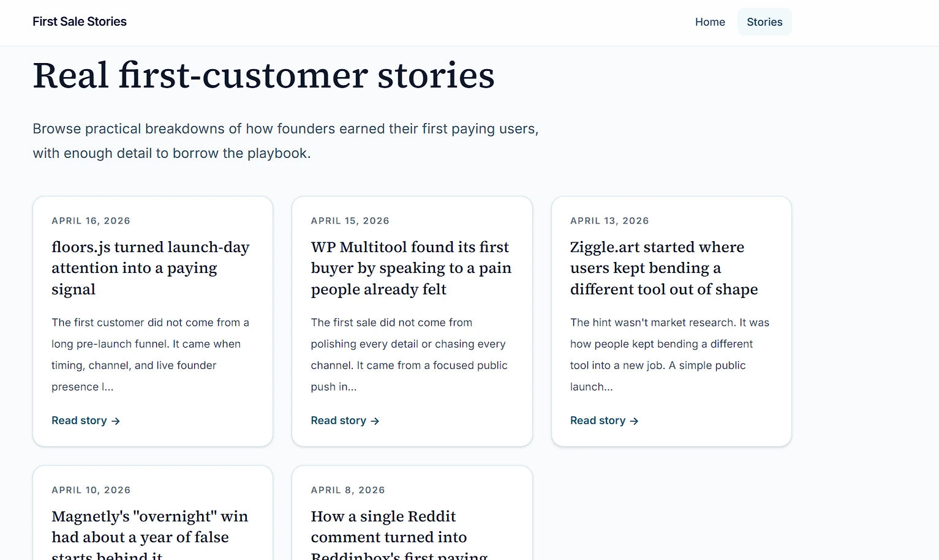
Task: Select the Stories nav tab
Action: coord(764,22)
